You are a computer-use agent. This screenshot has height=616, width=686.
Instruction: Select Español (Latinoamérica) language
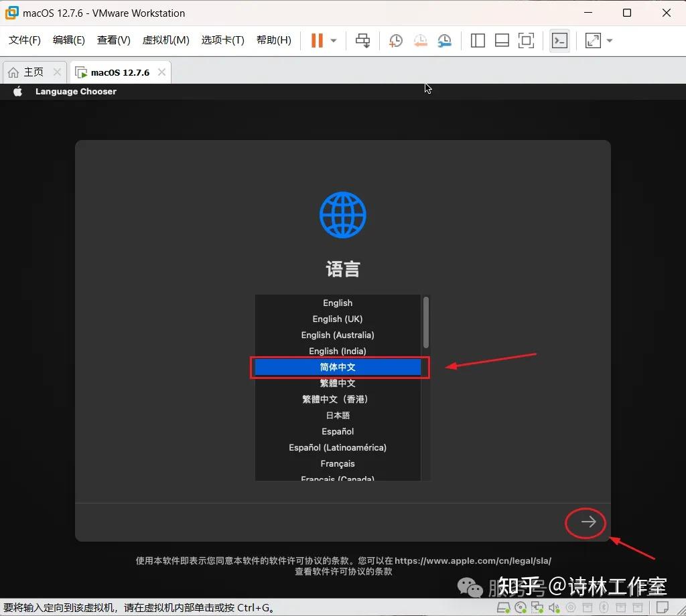(x=338, y=448)
